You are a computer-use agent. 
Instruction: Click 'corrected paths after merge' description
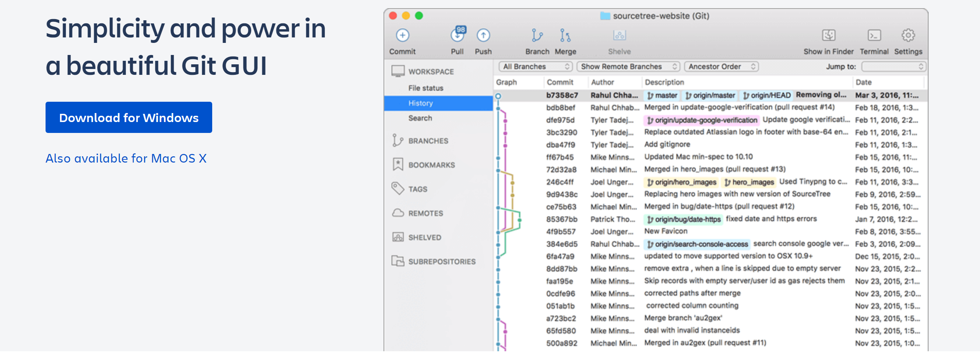click(692, 293)
